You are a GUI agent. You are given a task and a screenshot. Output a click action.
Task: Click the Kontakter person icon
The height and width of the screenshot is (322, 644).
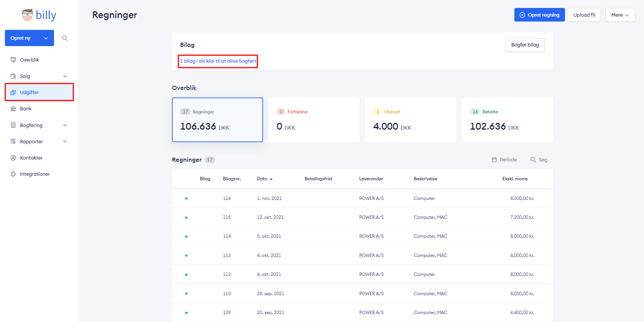[x=13, y=158]
